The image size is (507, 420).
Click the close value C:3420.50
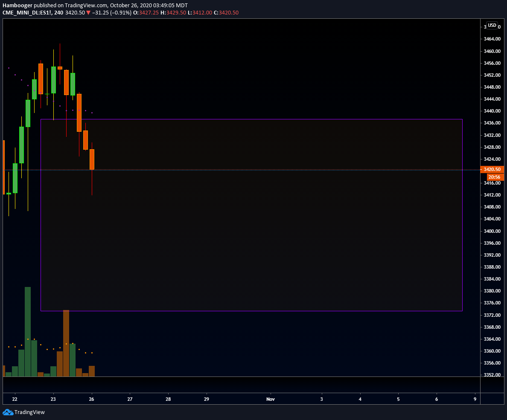(226, 13)
